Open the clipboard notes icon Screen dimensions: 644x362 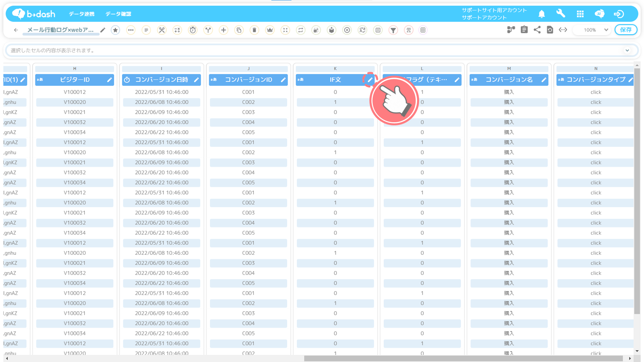(x=524, y=30)
